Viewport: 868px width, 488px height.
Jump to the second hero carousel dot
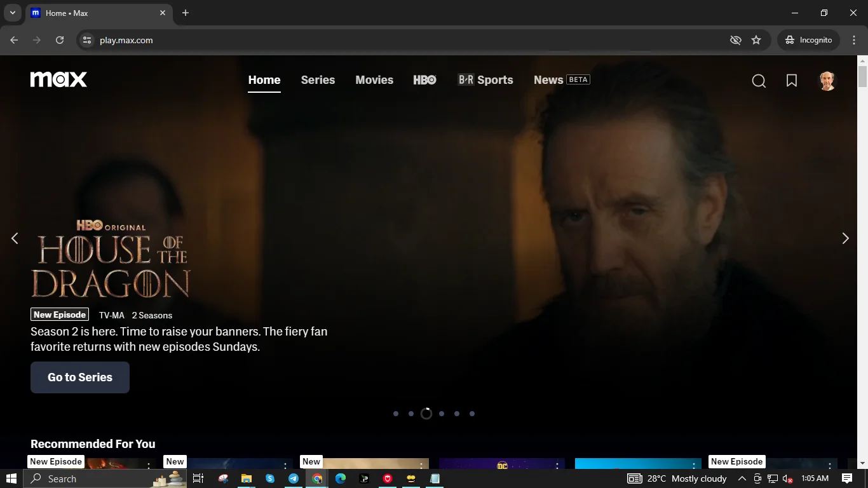[411, 414]
